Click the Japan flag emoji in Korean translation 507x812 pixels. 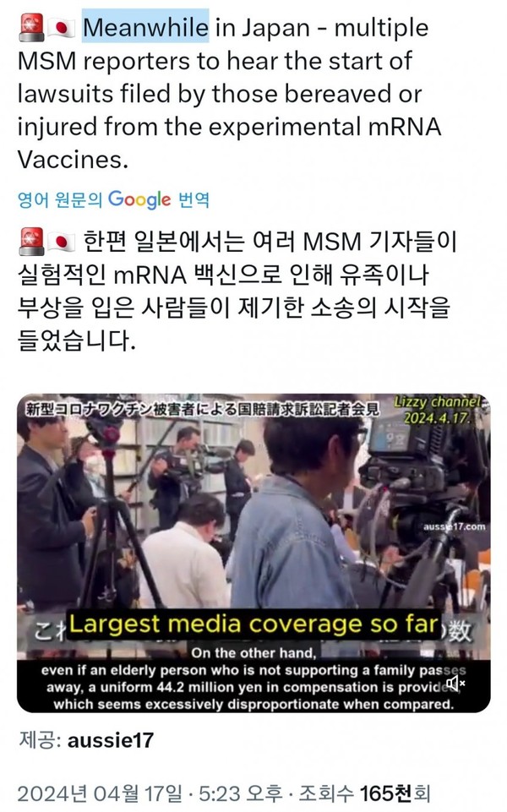(x=62, y=243)
